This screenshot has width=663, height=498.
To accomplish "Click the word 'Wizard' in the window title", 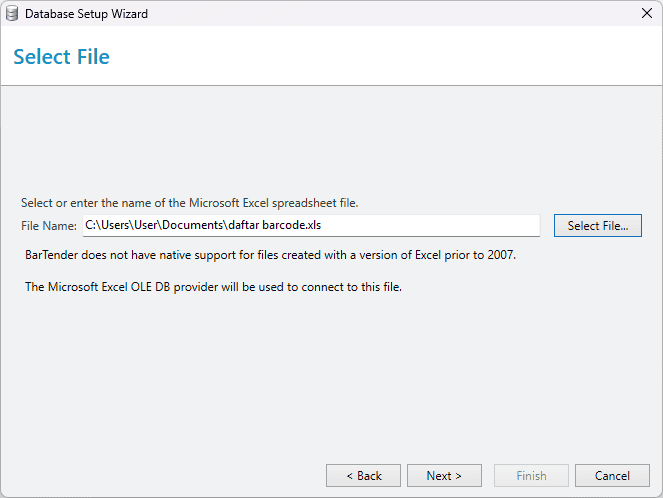I will tap(129, 14).
